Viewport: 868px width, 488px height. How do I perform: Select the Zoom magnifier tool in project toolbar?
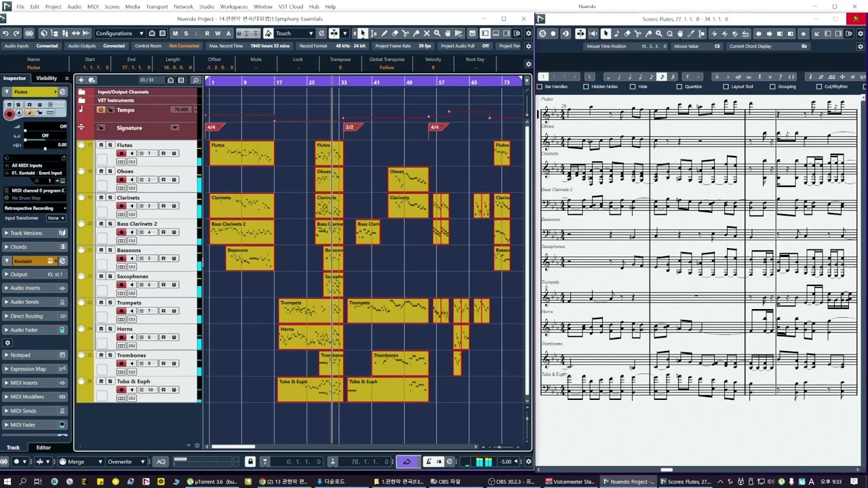pyautogui.click(x=437, y=33)
